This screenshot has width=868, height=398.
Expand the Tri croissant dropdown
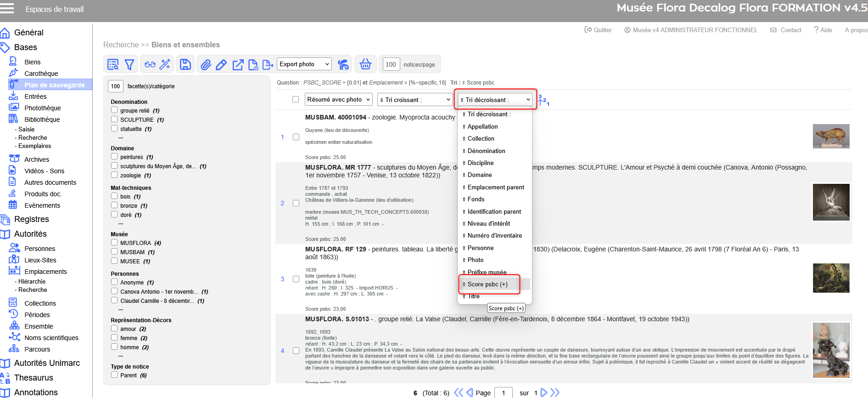pos(415,100)
